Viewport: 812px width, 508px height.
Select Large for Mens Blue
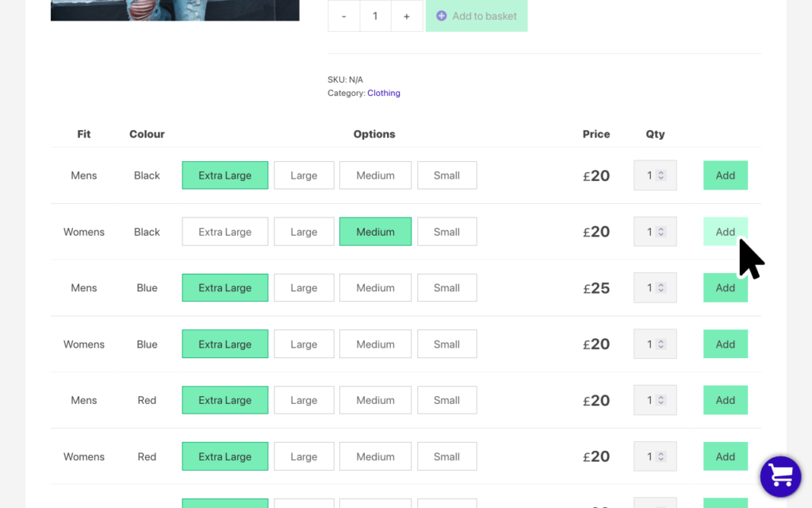point(304,287)
